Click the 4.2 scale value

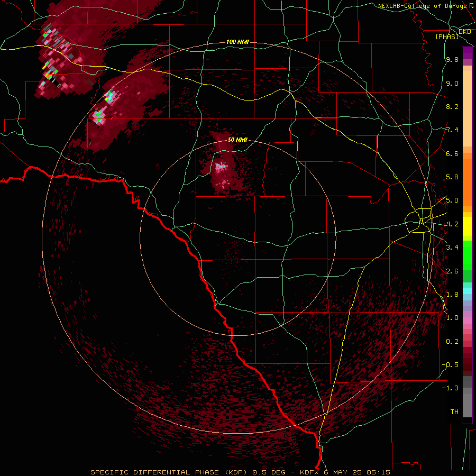(452, 224)
